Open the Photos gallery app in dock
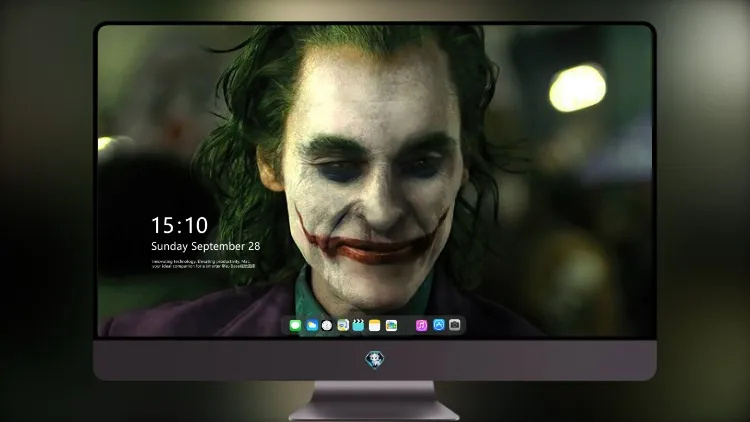The width and height of the screenshot is (750, 422). 391,325
